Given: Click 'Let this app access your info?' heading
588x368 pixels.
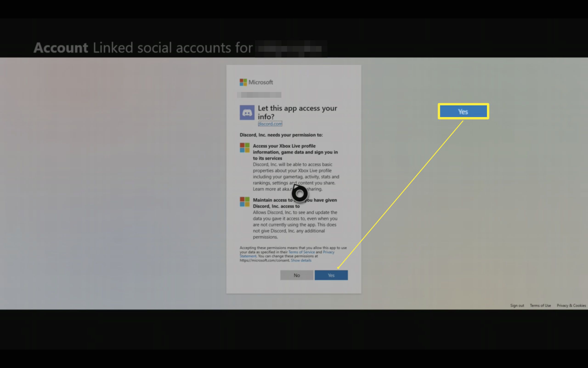Looking at the screenshot, I should pos(297,112).
